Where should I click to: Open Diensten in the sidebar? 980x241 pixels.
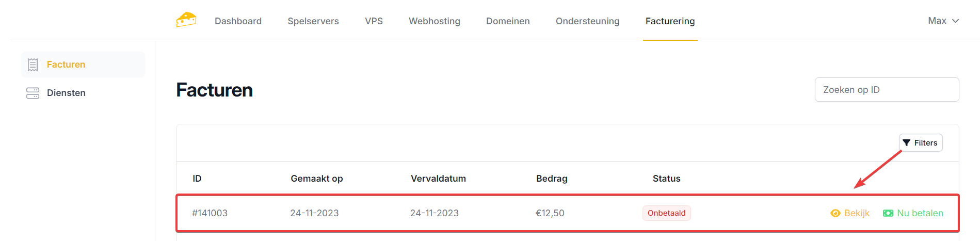click(x=66, y=93)
